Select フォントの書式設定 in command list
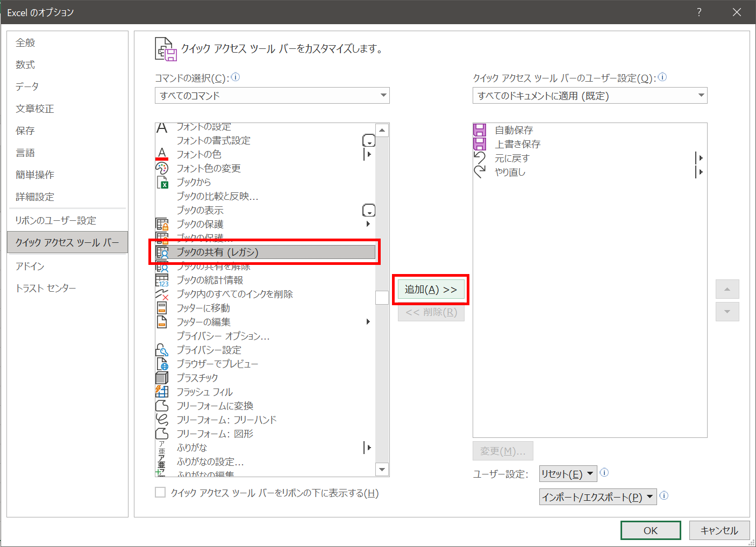756x547 pixels. 265,140
